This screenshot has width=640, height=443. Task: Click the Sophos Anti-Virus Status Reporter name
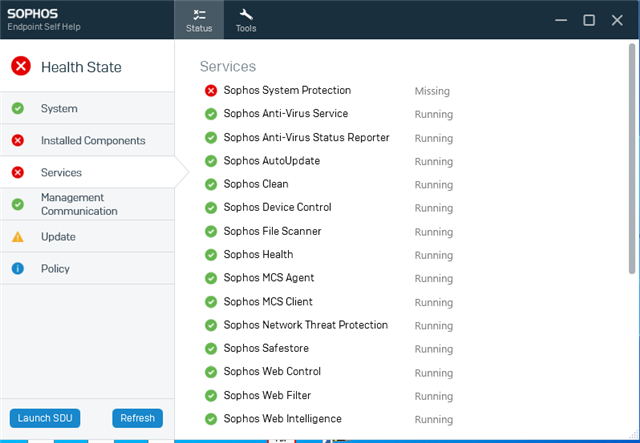(x=307, y=138)
